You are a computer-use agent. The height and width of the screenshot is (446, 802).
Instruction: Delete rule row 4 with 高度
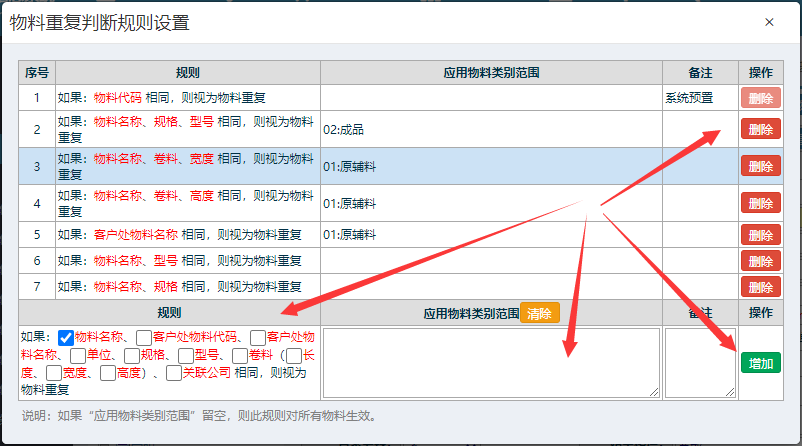(x=760, y=203)
